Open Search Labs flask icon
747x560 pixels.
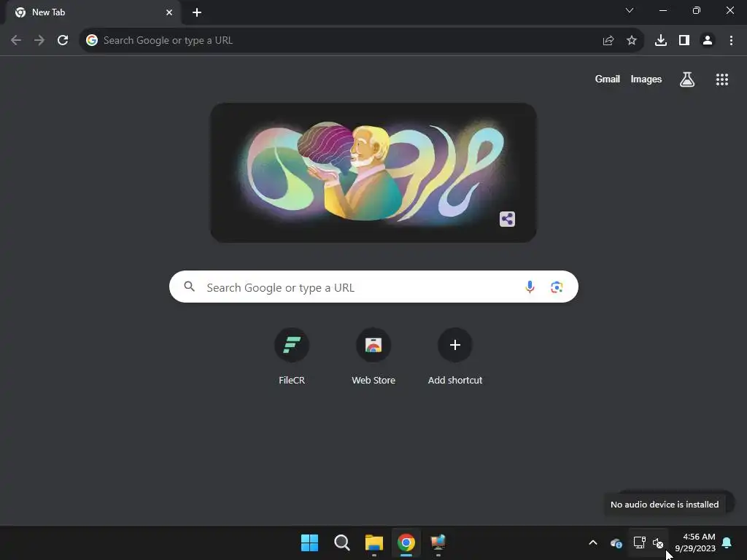pos(687,79)
